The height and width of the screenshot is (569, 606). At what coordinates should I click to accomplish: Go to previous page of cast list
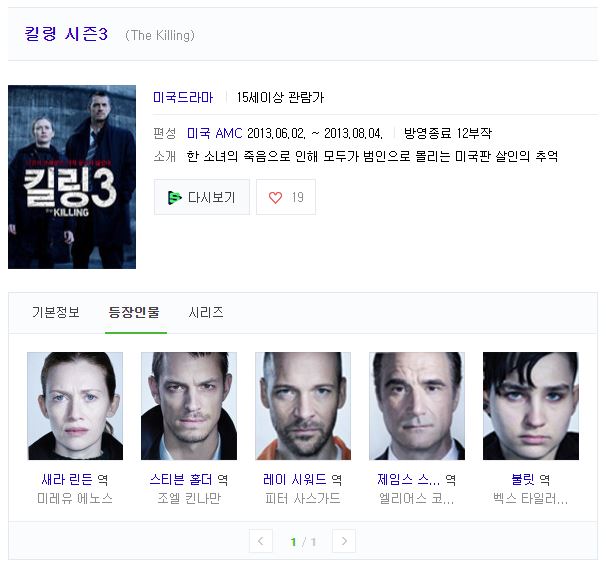pyautogui.click(x=261, y=541)
